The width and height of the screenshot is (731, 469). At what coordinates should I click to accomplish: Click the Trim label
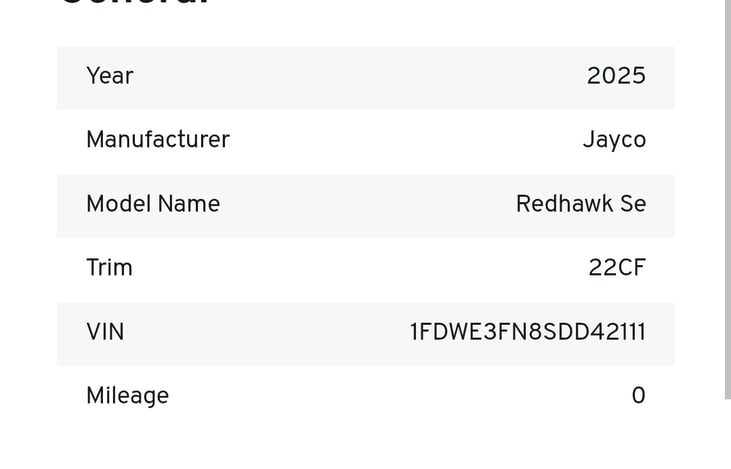tap(110, 268)
